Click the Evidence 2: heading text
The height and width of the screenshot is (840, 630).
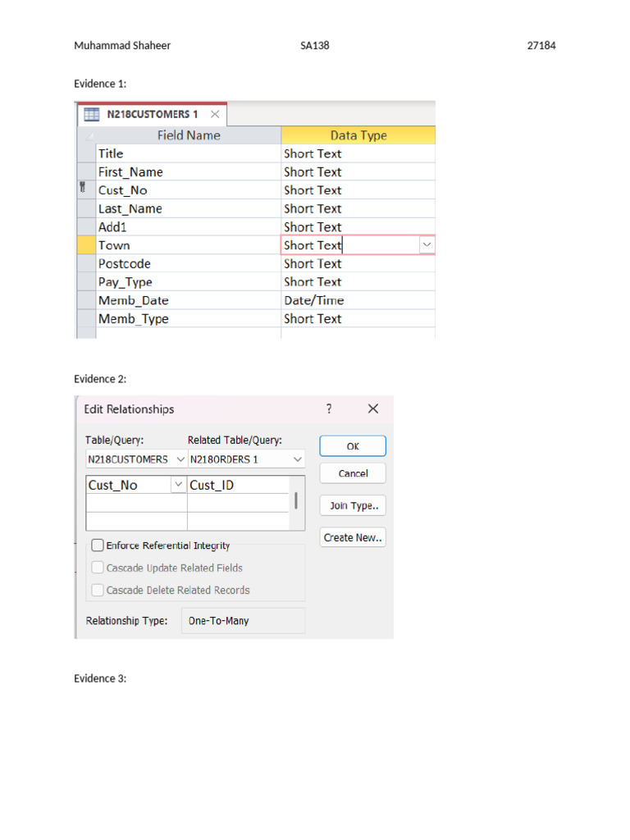tap(100, 379)
